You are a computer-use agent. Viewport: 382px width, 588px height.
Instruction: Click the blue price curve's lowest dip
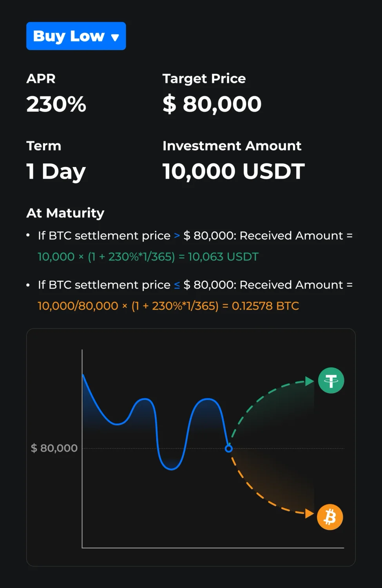pyautogui.click(x=171, y=468)
